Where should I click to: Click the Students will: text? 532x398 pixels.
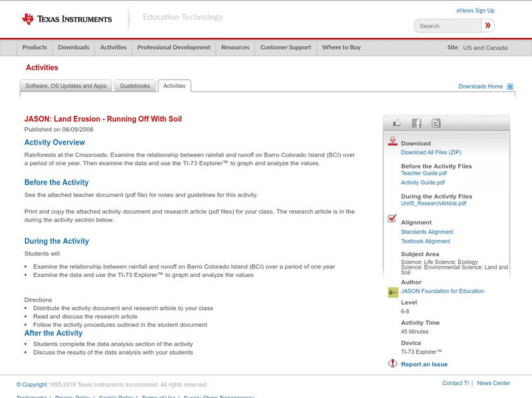[43, 254]
